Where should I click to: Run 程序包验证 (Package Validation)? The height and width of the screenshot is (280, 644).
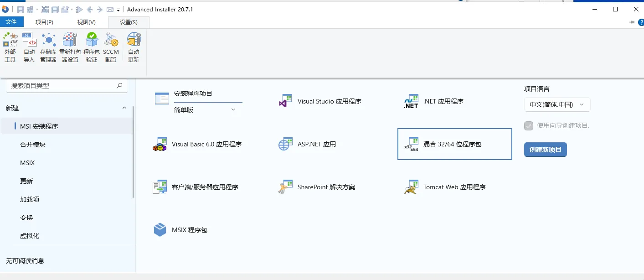[x=92, y=46]
